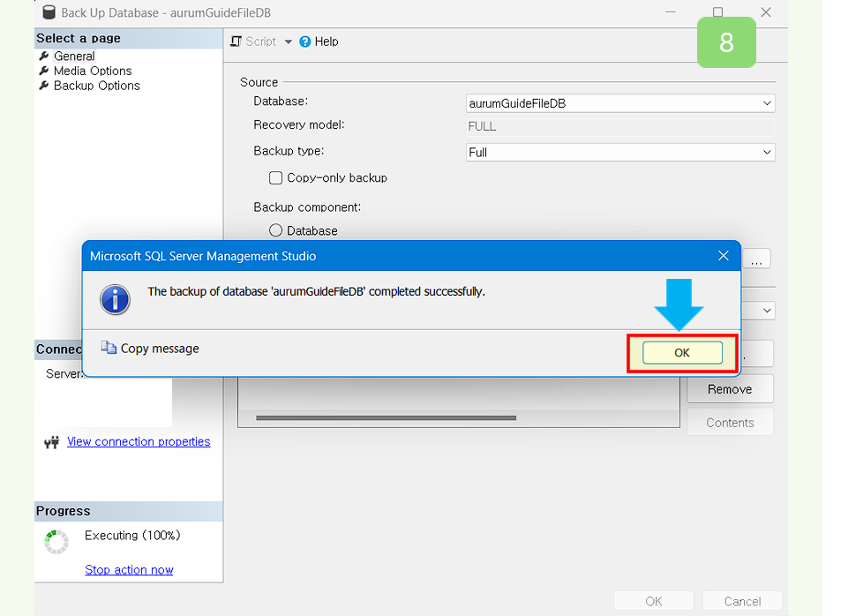Screen dimensions: 863x616
Task: Open the Database combo box aurumGuideFileDB
Action: 620,103
